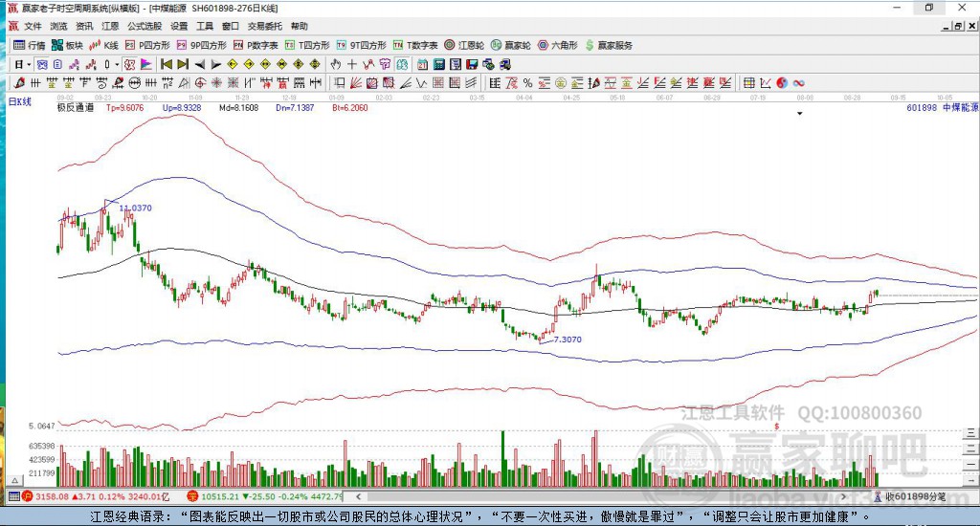
Task: Step chart left with black left arrow
Action: 199,64
